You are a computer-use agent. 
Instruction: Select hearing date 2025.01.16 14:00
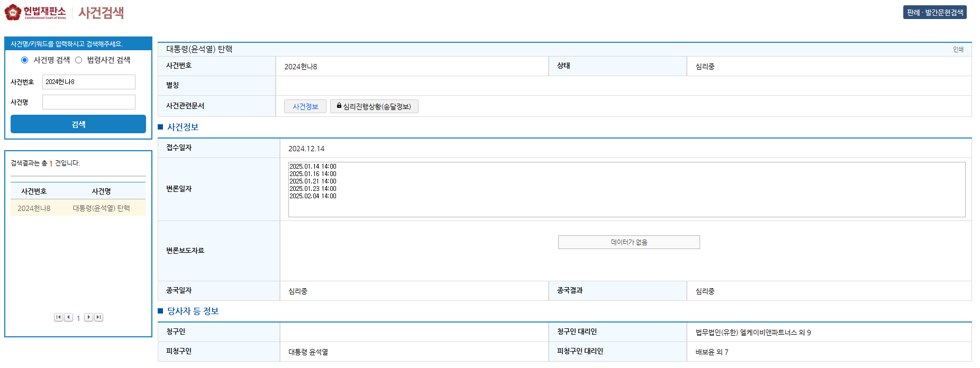313,174
